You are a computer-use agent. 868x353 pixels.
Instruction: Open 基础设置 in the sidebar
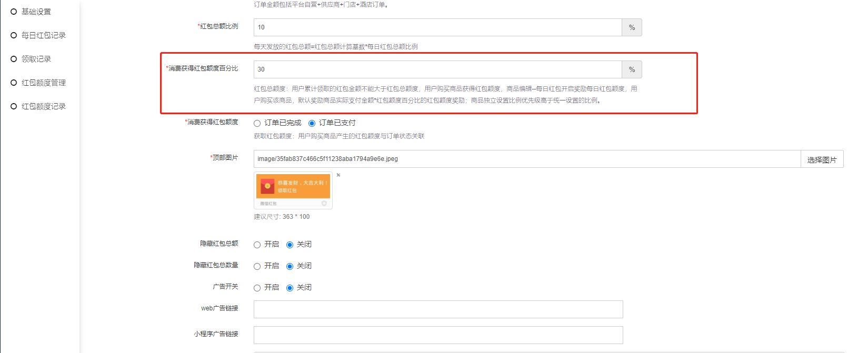coord(36,12)
